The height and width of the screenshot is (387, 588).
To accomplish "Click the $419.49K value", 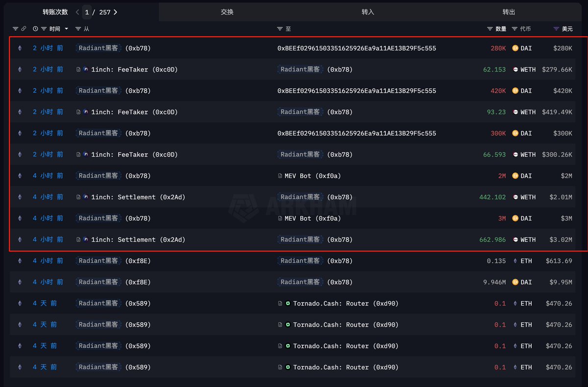I will click(557, 112).
